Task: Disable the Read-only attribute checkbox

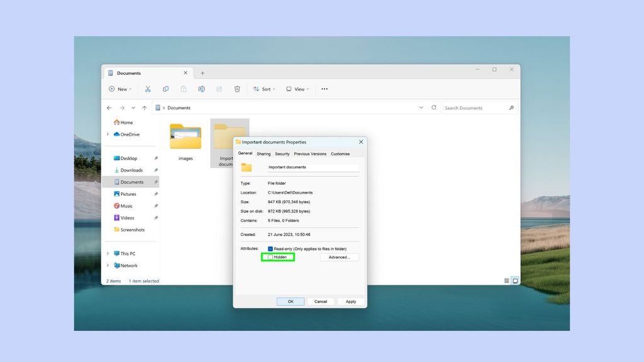Action: (270, 249)
